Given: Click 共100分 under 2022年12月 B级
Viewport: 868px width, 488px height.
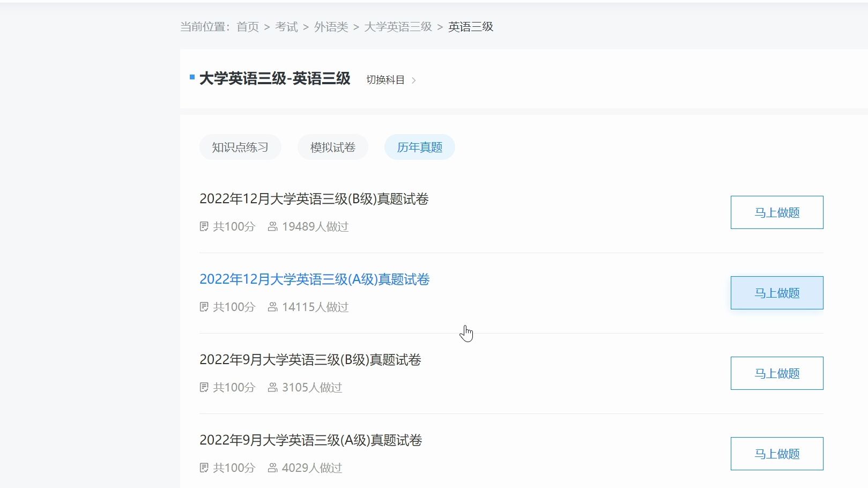Looking at the screenshot, I should click(234, 226).
